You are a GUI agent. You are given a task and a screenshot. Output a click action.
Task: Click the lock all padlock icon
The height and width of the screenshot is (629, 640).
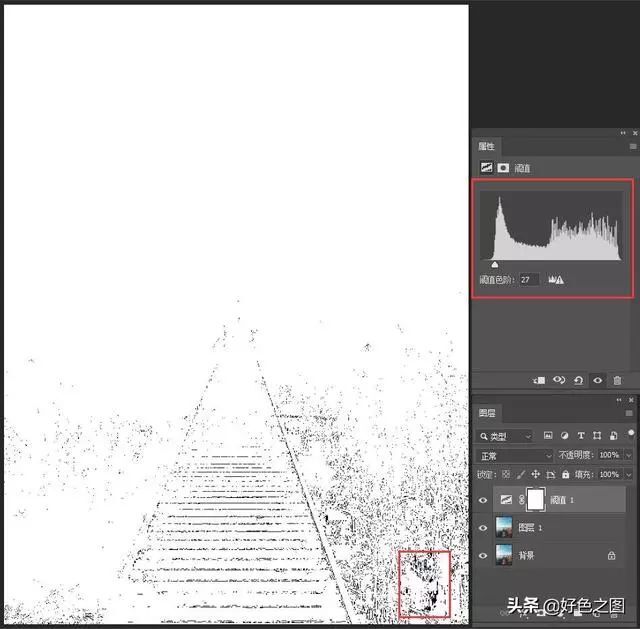(x=565, y=474)
